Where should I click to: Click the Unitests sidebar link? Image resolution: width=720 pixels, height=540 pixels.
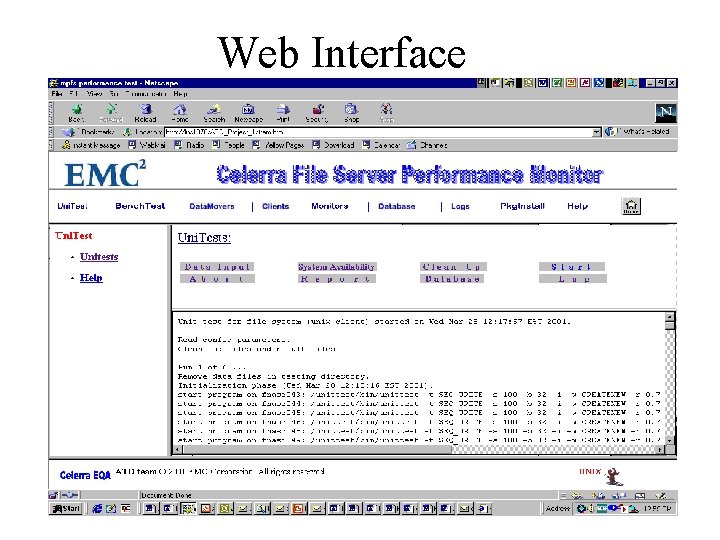(99, 257)
